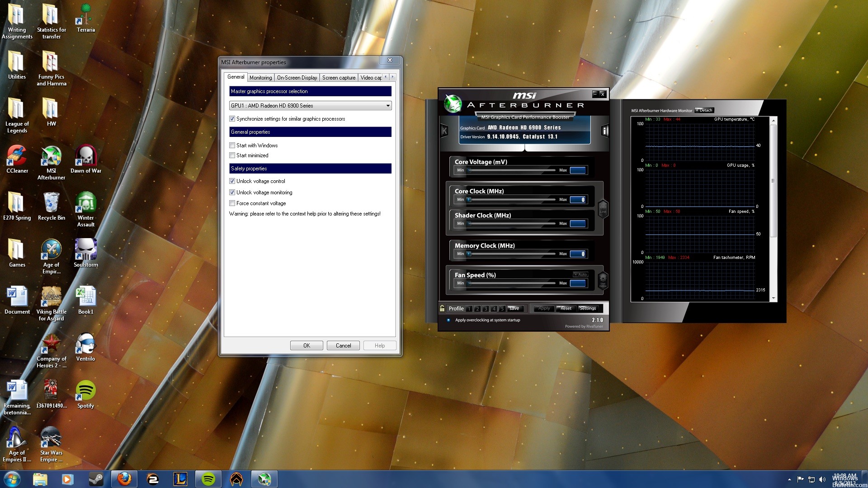Select the Ventrilo desktop icon
Viewport: 868px width, 488px height.
86,347
